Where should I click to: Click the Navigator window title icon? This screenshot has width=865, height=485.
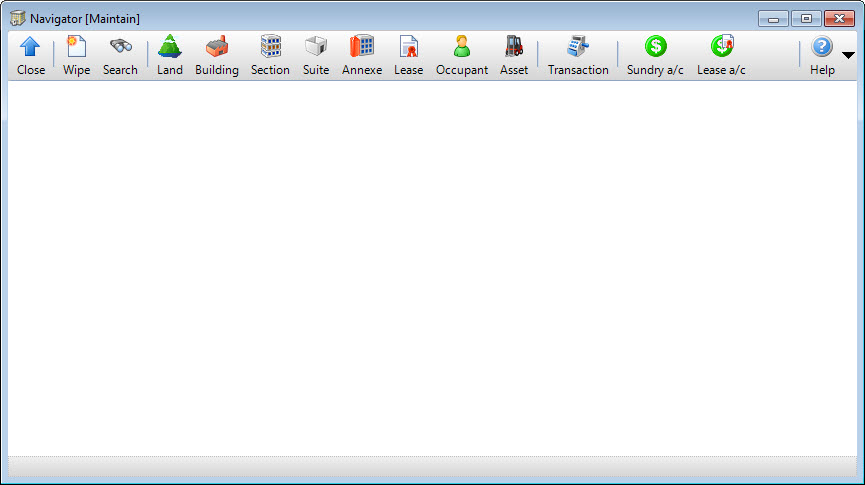(18, 18)
